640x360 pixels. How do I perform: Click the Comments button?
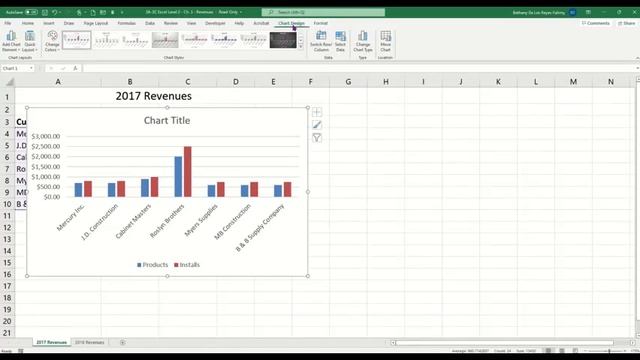[596, 23]
